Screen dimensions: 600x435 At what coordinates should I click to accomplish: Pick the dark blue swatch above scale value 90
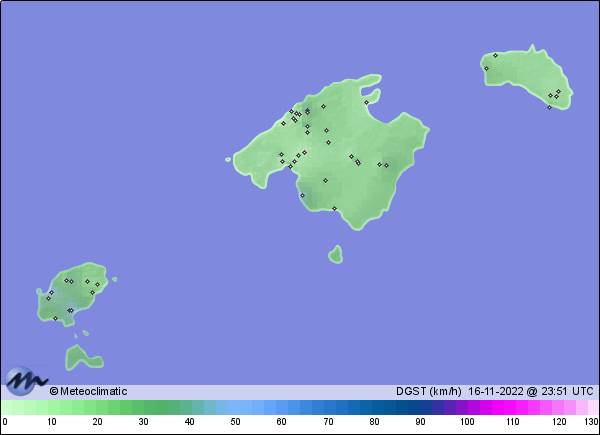420,407
